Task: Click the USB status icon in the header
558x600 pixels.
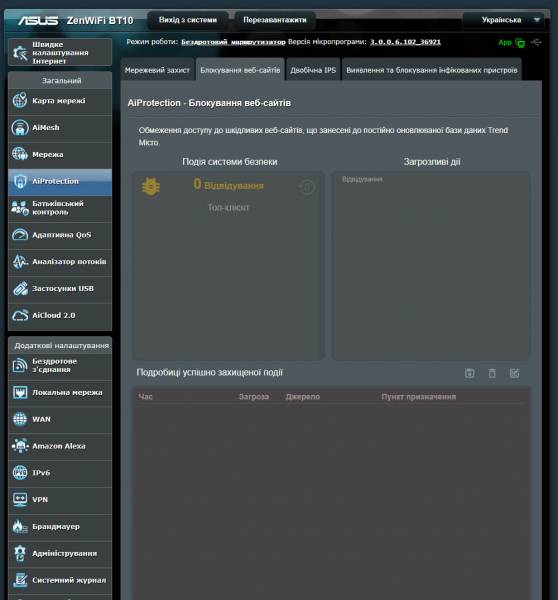Action: (x=536, y=42)
